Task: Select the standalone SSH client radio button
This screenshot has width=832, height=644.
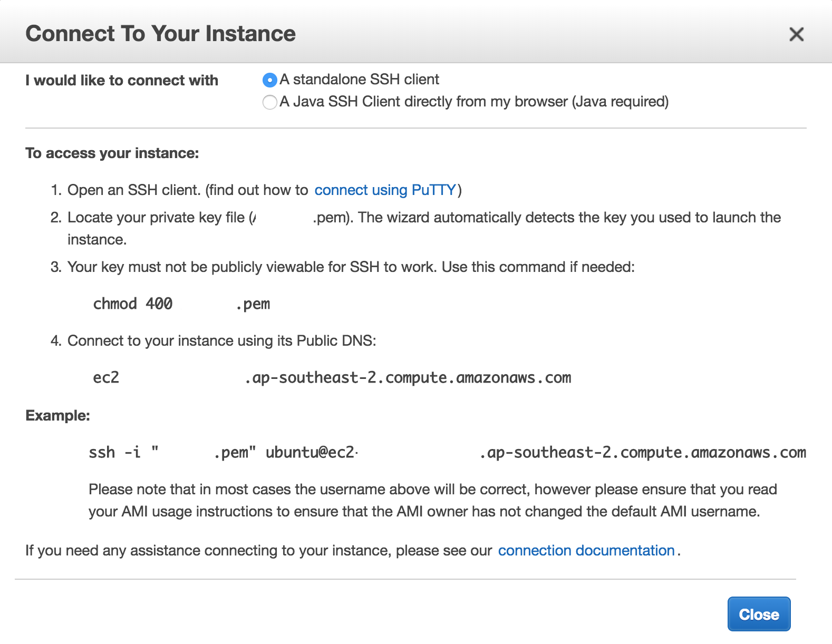Action: click(x=270, y=80)
